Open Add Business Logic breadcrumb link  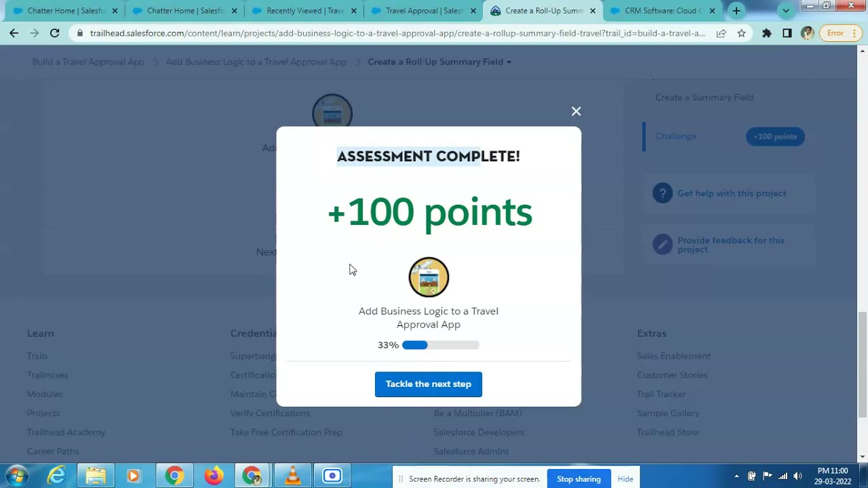pyautogui.click(x=256, y=62)
